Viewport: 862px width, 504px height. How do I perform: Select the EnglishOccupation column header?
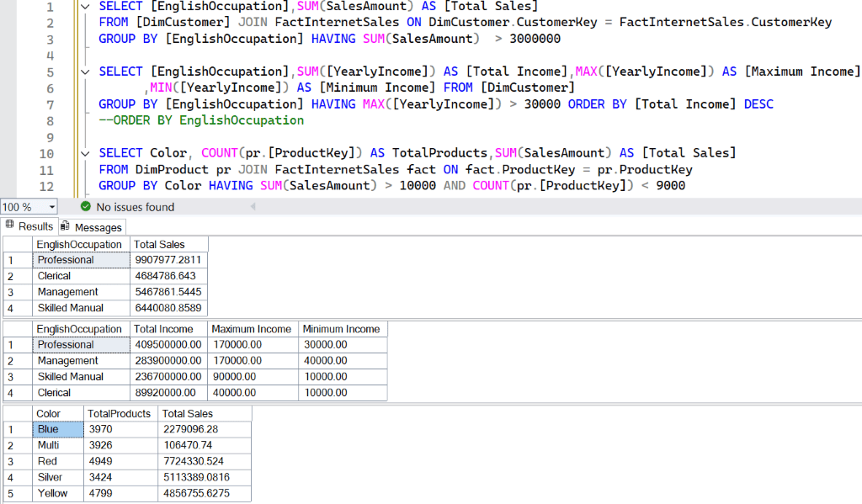(80, 244)
